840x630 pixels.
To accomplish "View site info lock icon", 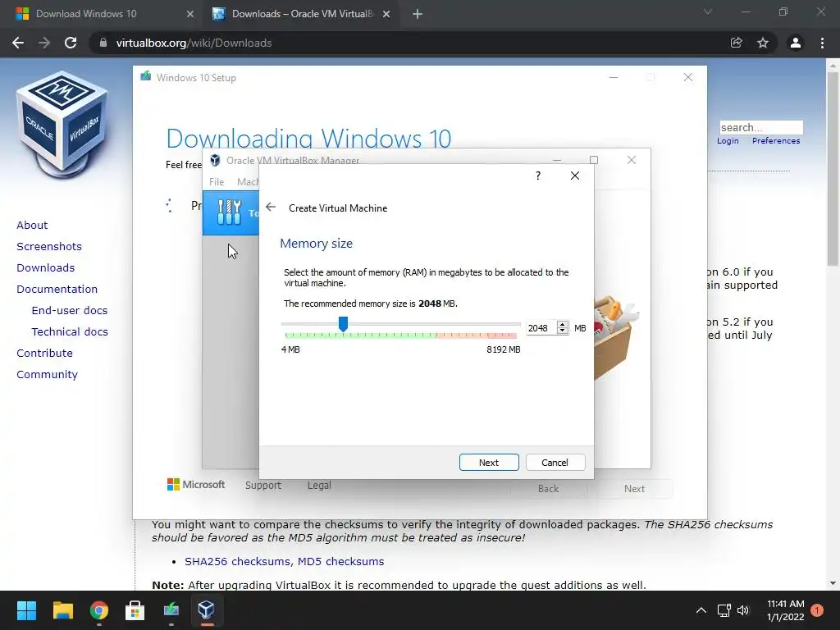I will [x=103, y=43].
